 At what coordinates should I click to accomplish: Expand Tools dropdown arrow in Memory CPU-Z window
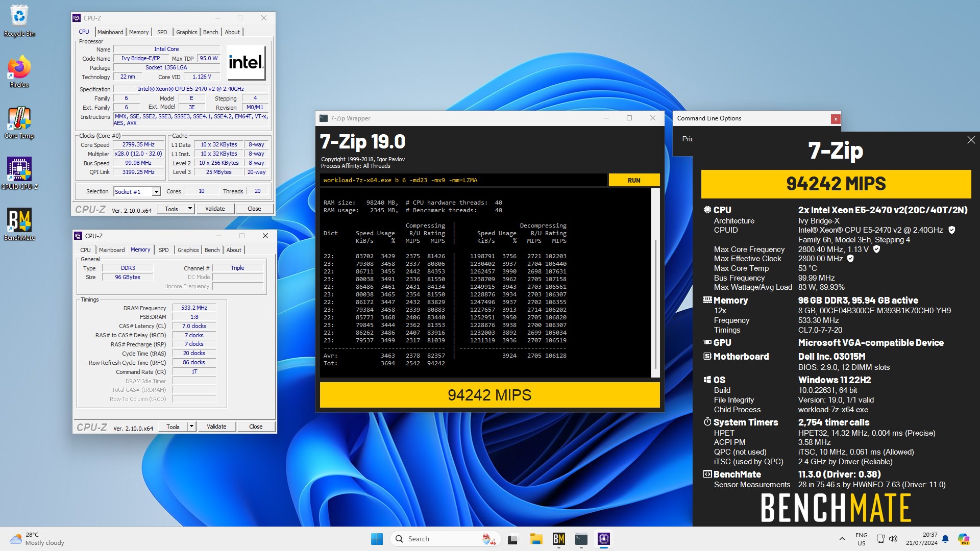pyautogui.click(x=191, y=427)
